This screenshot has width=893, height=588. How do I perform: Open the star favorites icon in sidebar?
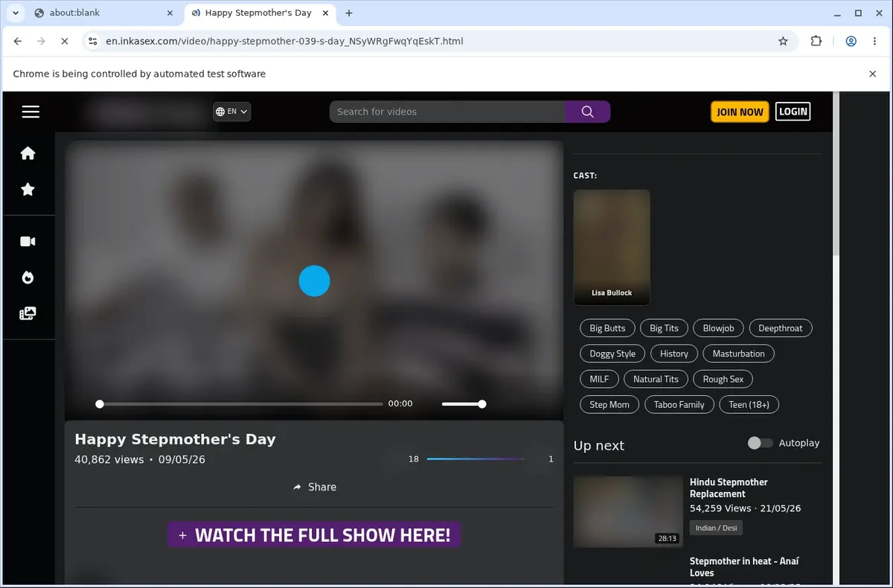coord(28,190)
